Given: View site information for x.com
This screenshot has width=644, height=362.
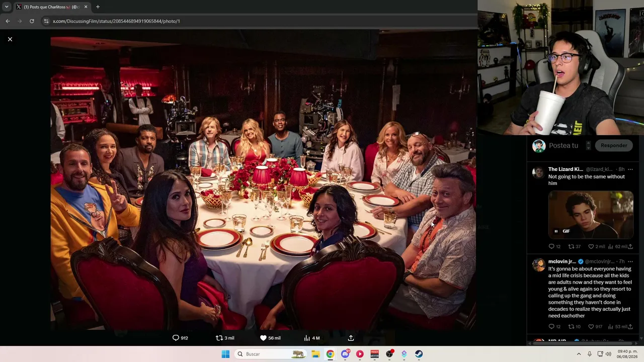Looking at the screenshot, I should click(x=46, y=21).
